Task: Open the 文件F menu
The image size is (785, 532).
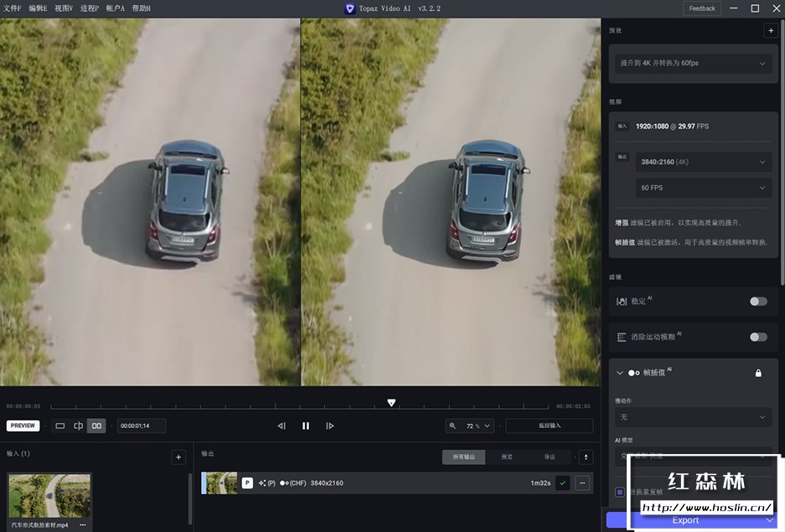Action: pos(13,8)
